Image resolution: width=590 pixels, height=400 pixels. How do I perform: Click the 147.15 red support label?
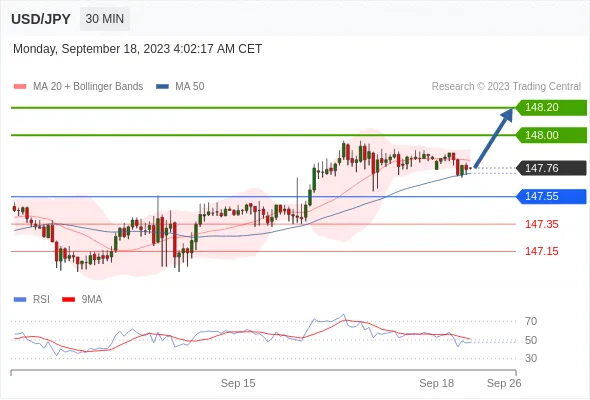[x=542, y=251]
